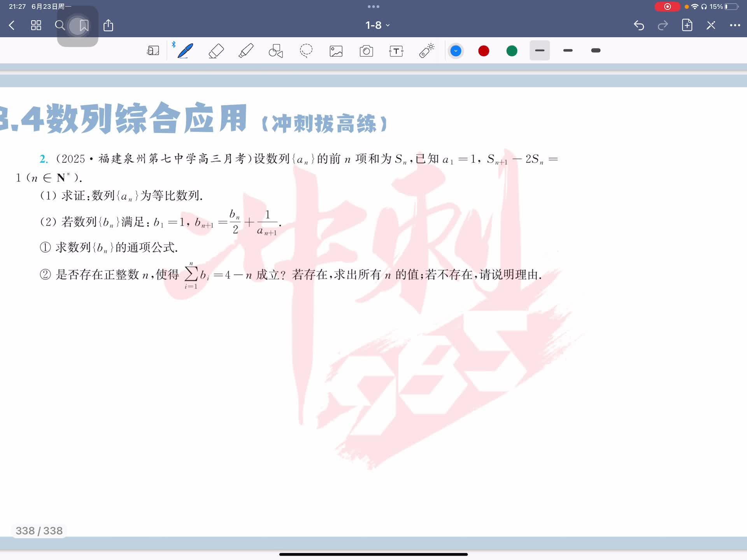This screenshot has height=560, width=747.
Task: Select the eraser tool
Action: tap(216, 51)
